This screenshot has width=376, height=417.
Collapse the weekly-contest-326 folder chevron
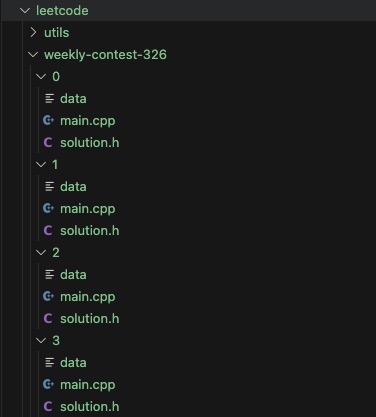point(33,54)
